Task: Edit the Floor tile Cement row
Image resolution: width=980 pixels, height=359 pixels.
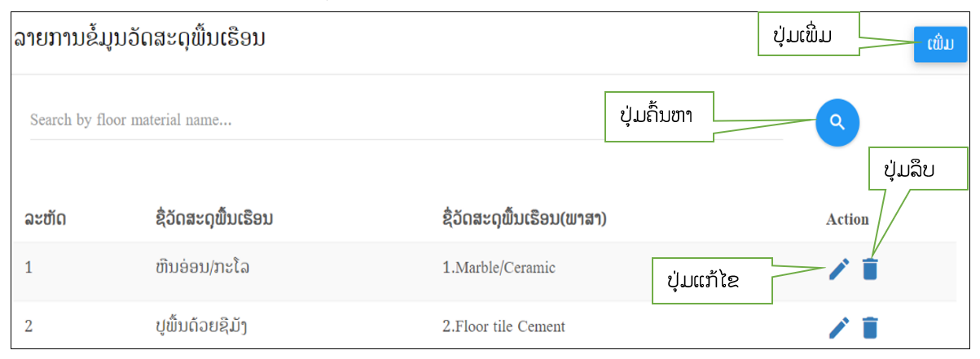Action: click(x=839, y=327)
